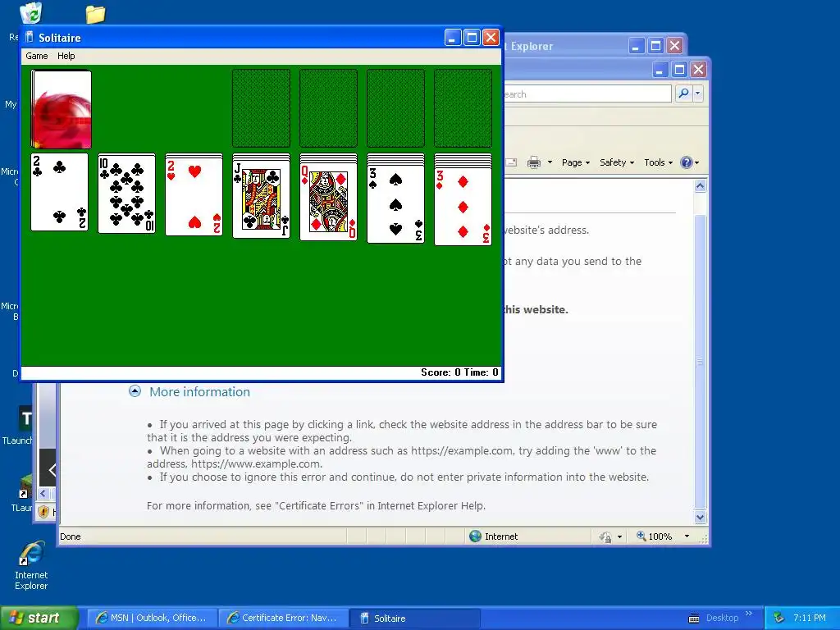Switch to the MSN Outlook taskbar window
Viewport: 840px width, 630px height.
pos(152,618)
